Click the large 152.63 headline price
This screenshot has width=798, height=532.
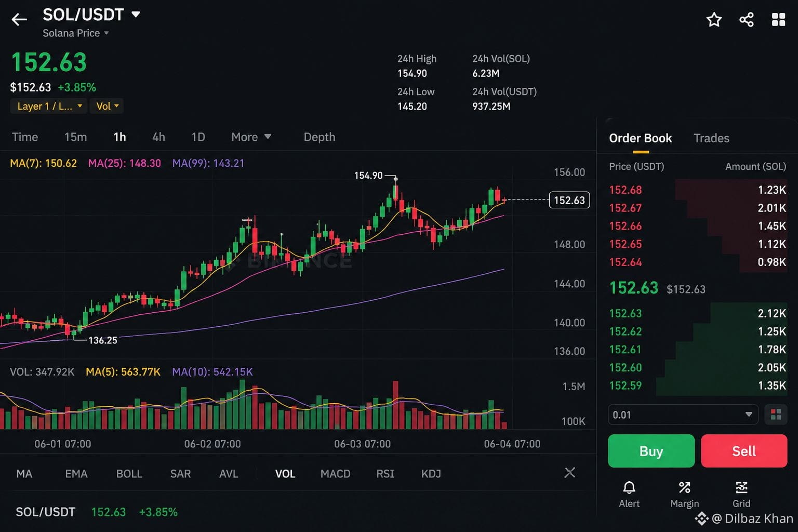(x=49, y=62)
